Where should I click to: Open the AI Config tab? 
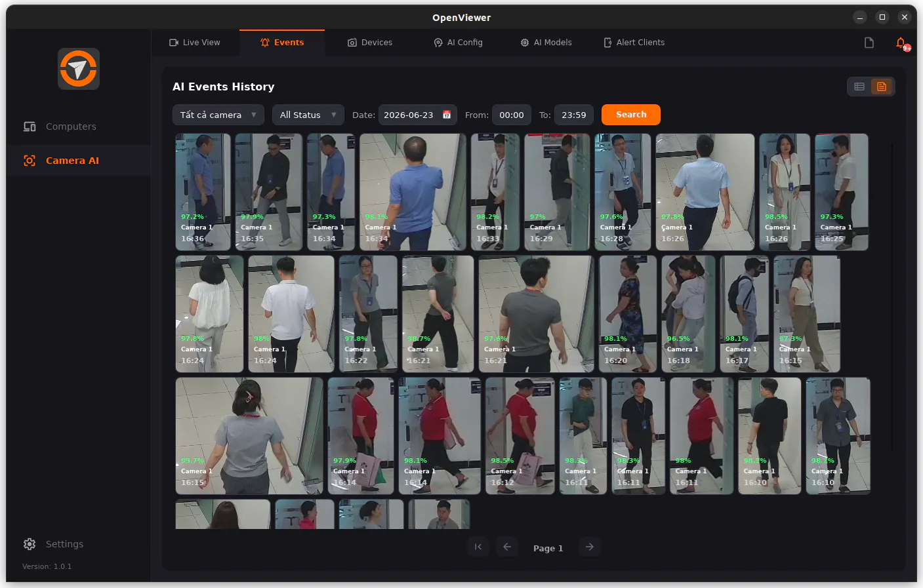tap(458, 43)
